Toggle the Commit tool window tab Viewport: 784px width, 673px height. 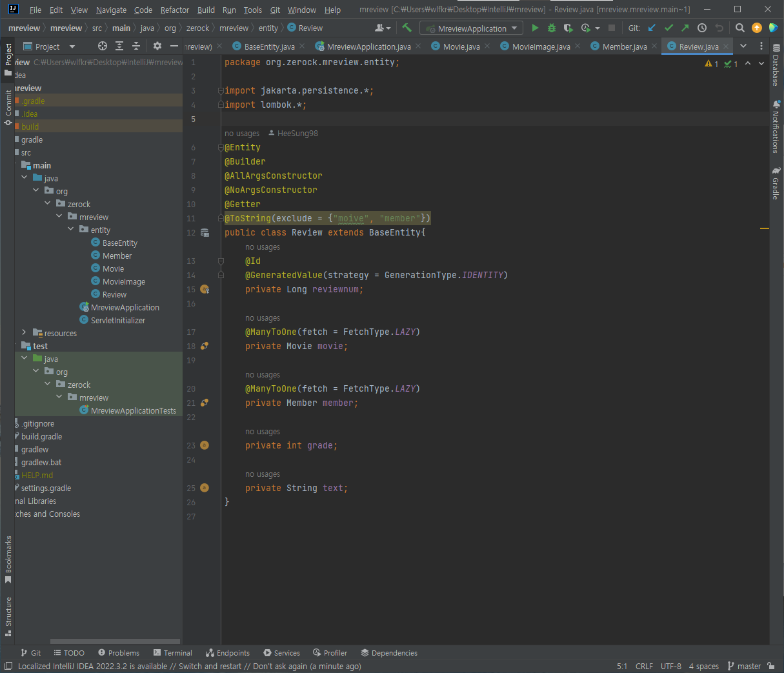point(8,108)
